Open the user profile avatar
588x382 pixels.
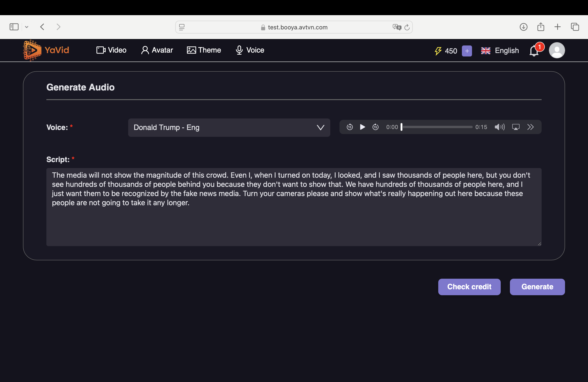point(557,50)
